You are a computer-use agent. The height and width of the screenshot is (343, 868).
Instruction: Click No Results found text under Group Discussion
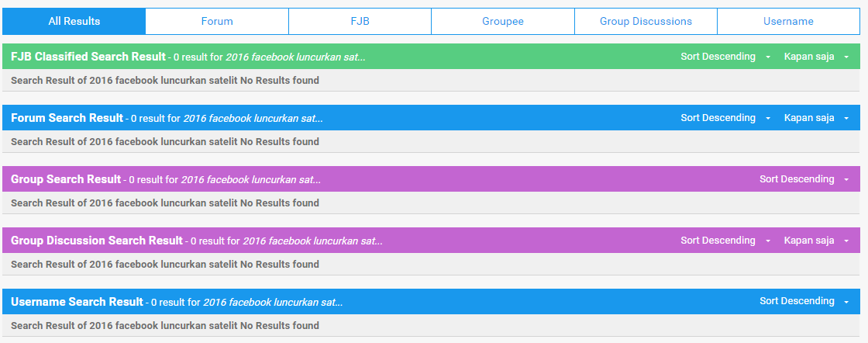(x=280, y=265)
